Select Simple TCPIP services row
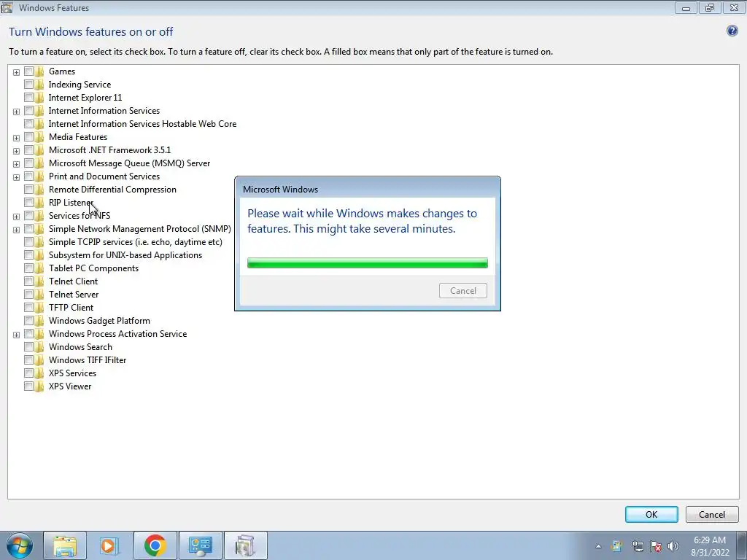 [135, 242]
